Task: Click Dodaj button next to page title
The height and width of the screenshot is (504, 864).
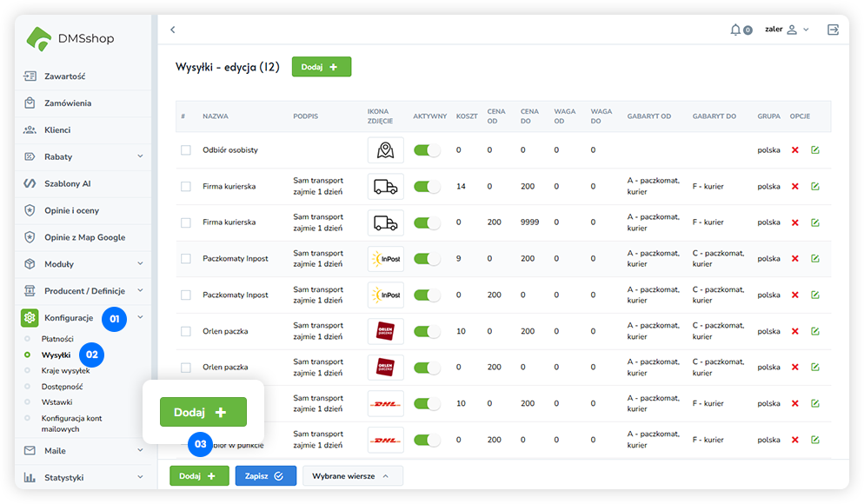Action: tap(321, 67)
